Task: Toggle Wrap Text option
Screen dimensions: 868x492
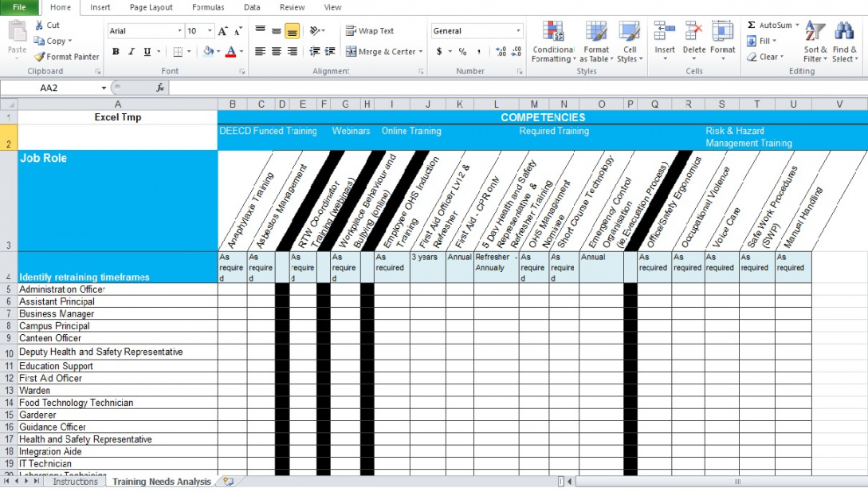Action: [x=369, y=31]
